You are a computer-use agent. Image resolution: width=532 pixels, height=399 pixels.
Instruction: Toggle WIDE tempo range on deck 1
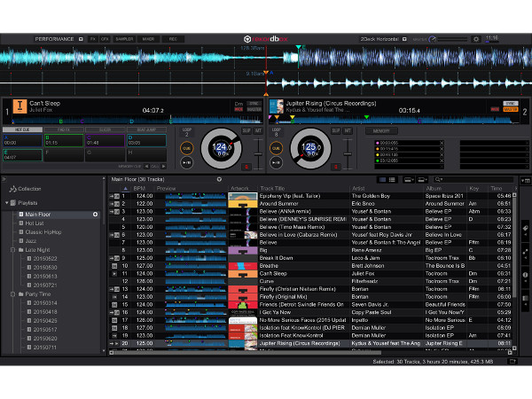tap(239, 109)
